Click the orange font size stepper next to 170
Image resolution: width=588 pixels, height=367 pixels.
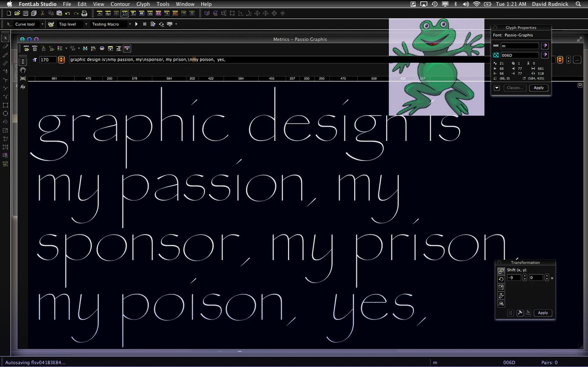pos(61,59)
